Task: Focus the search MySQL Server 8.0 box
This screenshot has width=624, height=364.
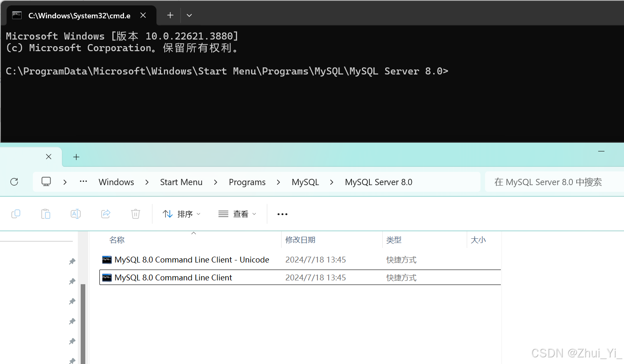Action: [x=555, y=182]
